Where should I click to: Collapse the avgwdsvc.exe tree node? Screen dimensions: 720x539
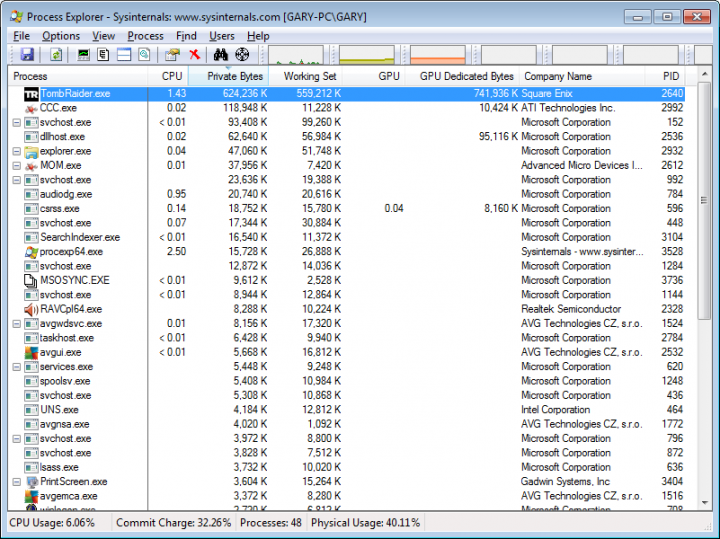tap(17, 324)
